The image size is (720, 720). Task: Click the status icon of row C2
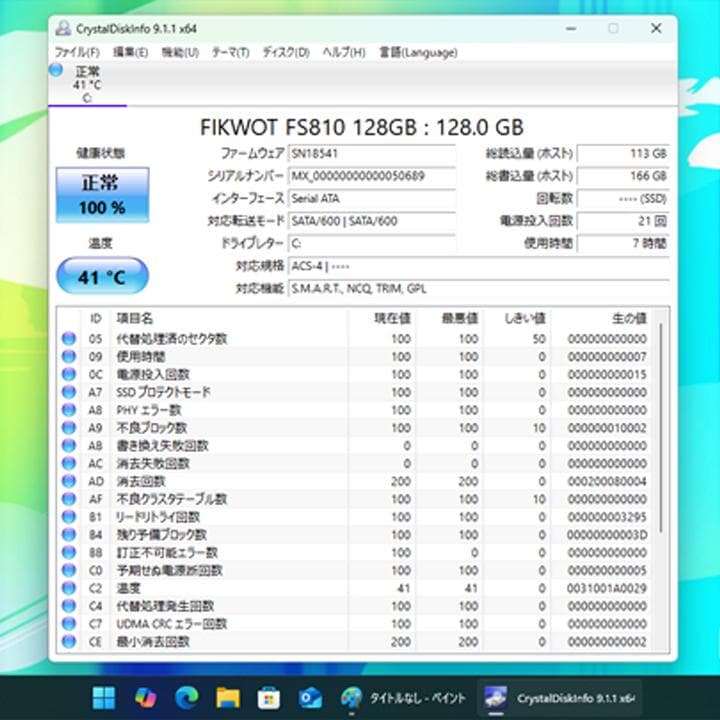tap(69, 588)
